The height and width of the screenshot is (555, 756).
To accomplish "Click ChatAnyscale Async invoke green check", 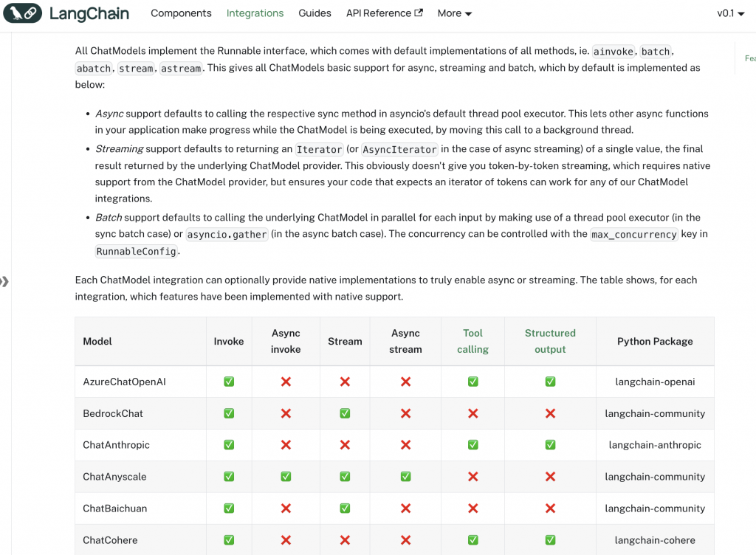I will pos(286,477).
